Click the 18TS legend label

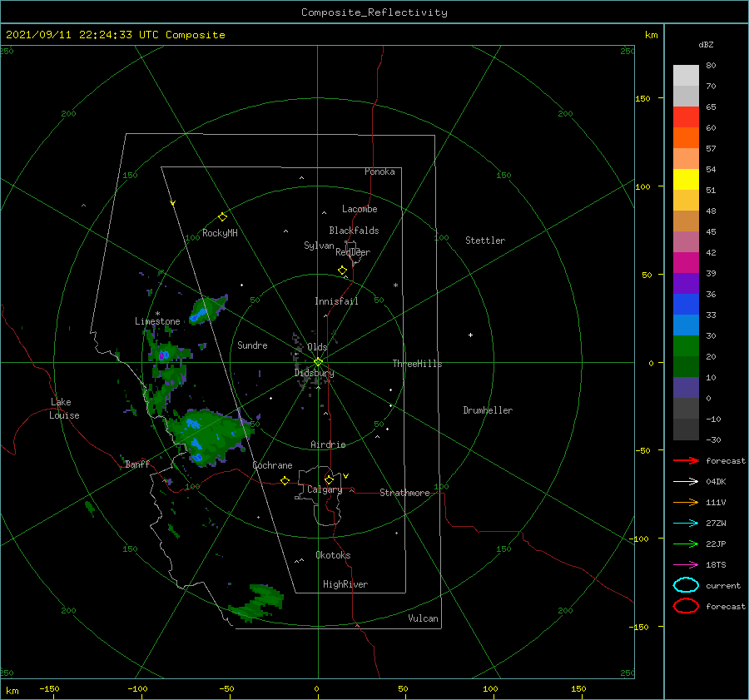pos(716,565)
